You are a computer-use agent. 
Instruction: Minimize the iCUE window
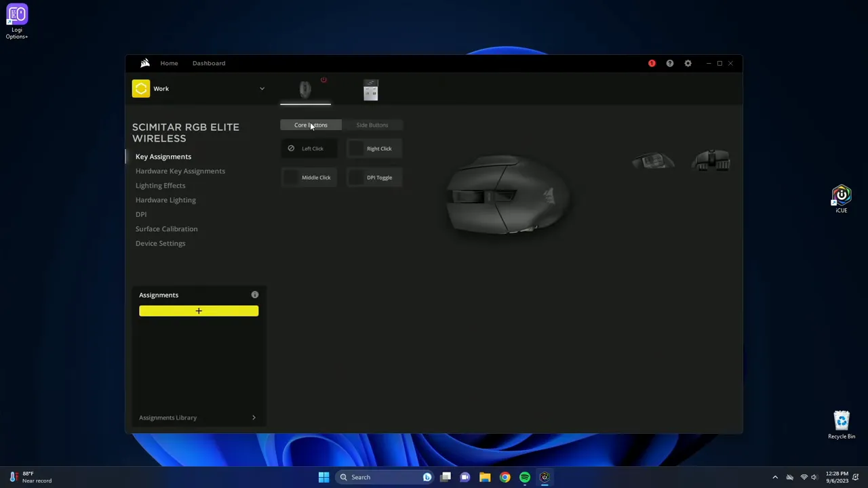[709, 63]
